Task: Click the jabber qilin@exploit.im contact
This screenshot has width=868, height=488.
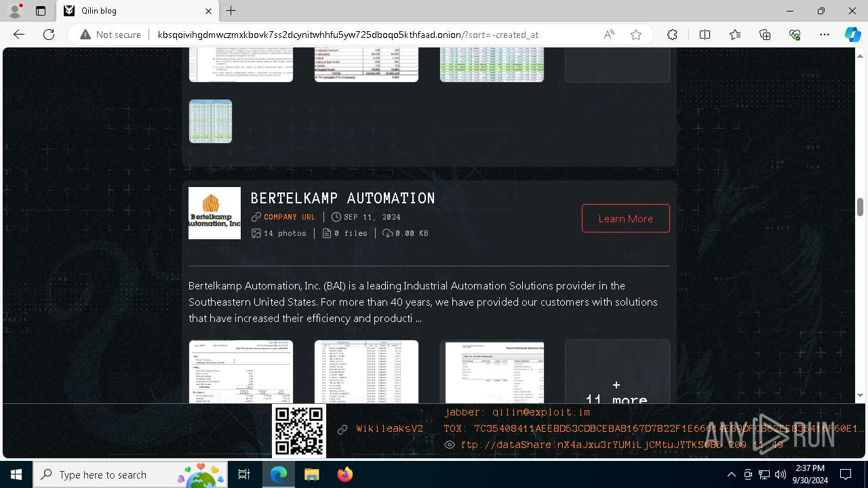Action: [x=517, y=412]
